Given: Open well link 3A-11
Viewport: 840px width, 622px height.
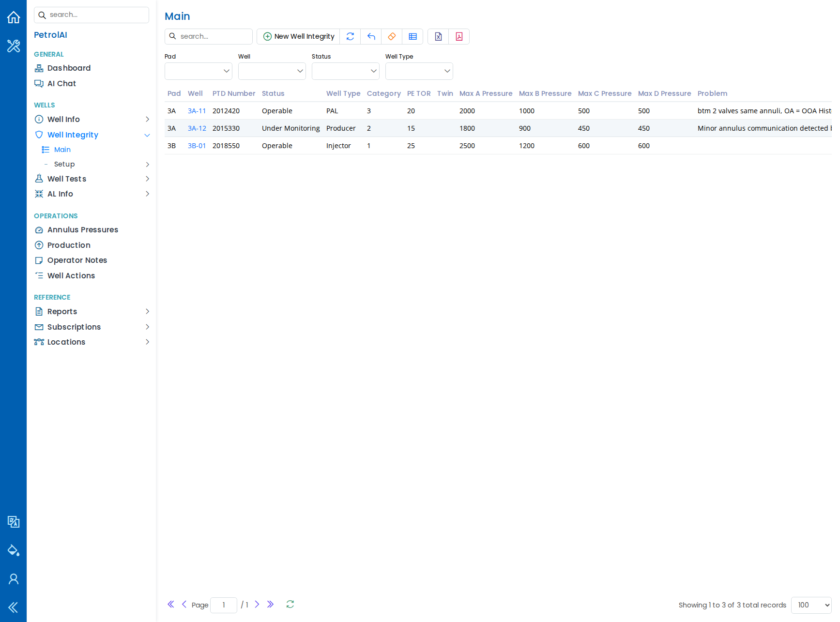Looking at the screenshot, I should (197, 111).
